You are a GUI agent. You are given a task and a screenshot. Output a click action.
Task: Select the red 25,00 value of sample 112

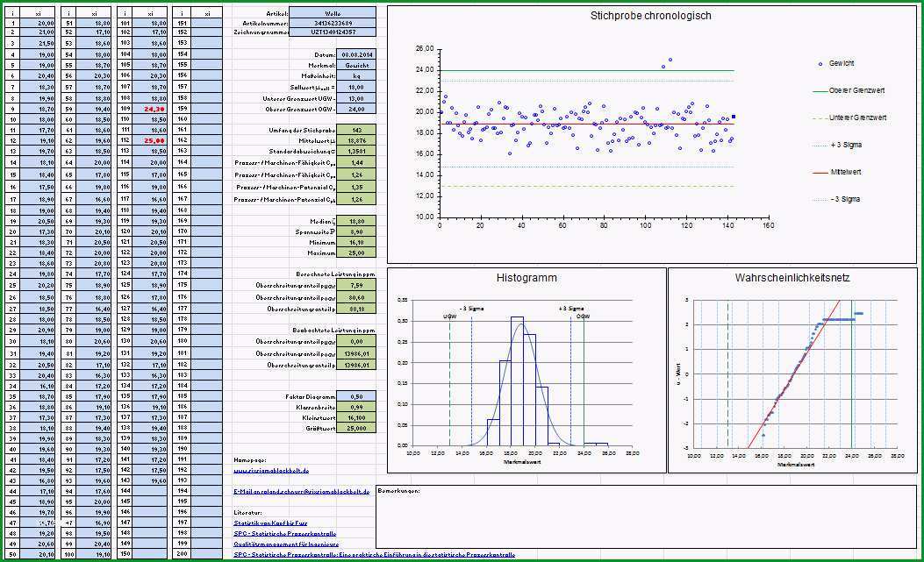pos(150,141)
